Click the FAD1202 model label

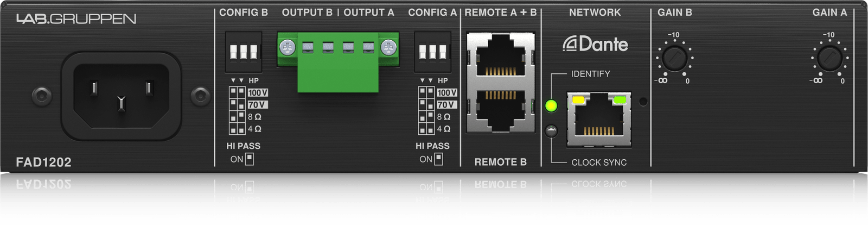pyautogui.click(x=43, y=162)
